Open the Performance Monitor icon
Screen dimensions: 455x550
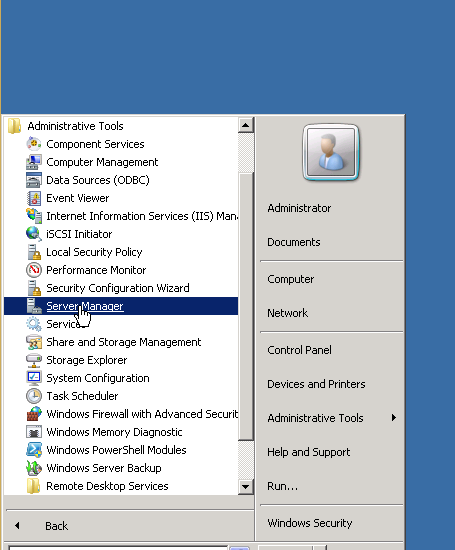click(34, 270)
